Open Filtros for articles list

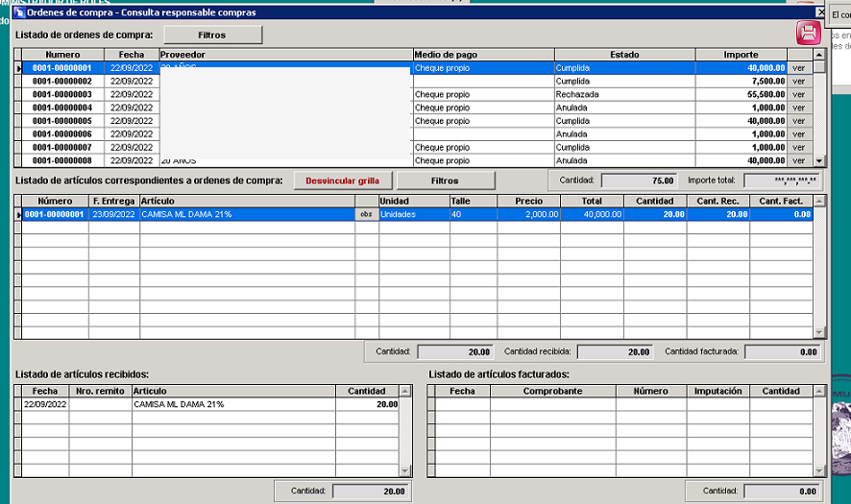click(x=446, y=180)
